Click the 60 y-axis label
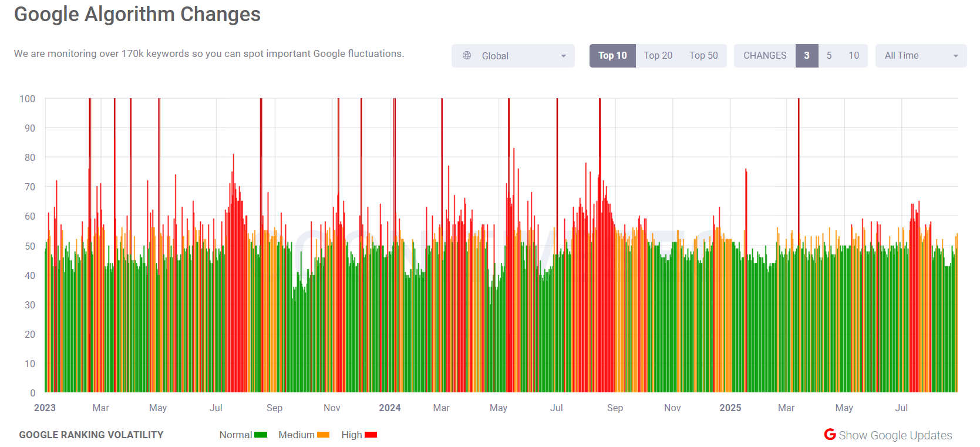The height and width of the screenshot is (447, 980). pyautogui.click(x=30, y=216)
